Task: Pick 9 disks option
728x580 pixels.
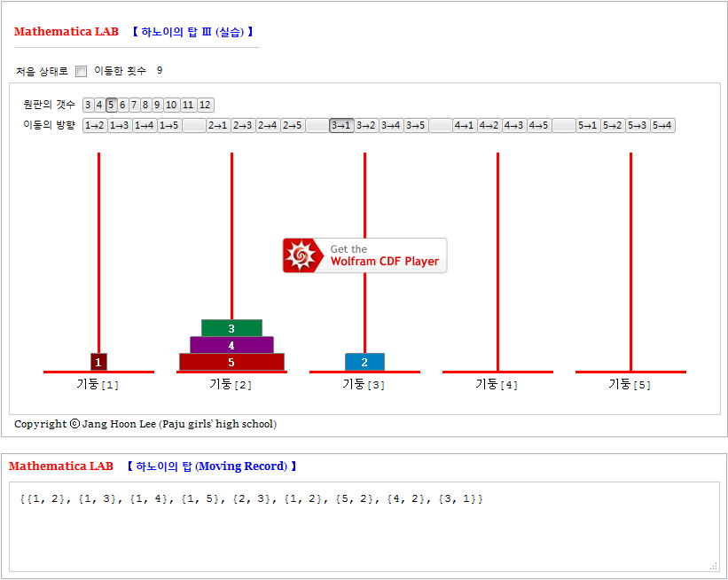Action: pos(157,105)
